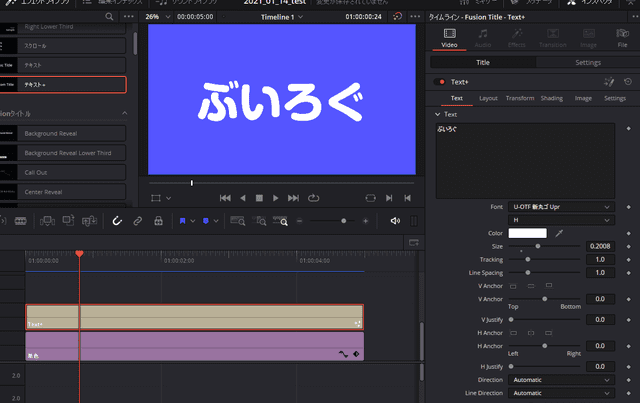Select the Background Reveal Lower Third title
640x403 pixels.
tap(63, 153)
